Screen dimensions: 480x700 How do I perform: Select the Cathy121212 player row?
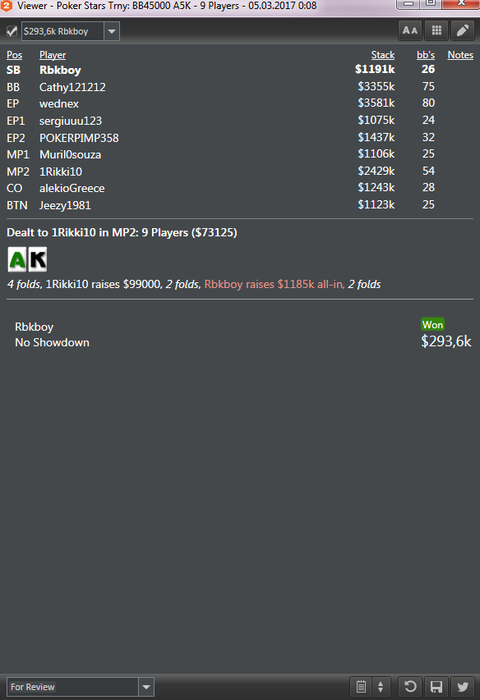click(240, 87)
